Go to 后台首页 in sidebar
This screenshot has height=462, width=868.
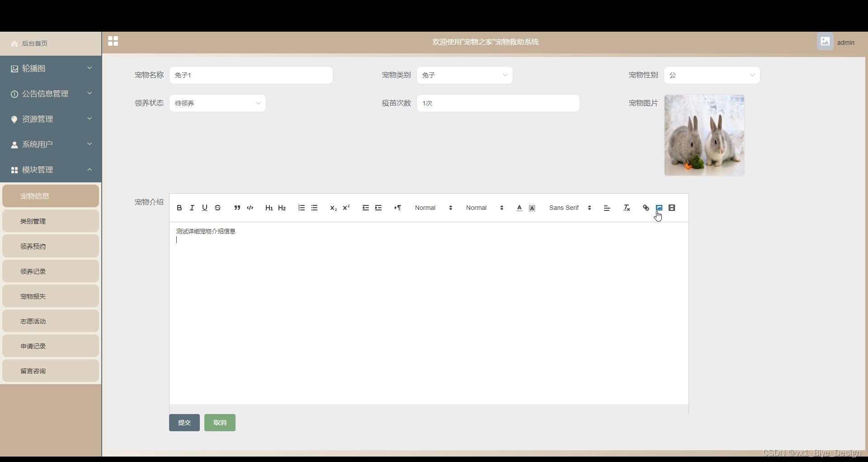pyautogui.click(x=51, y=43)
